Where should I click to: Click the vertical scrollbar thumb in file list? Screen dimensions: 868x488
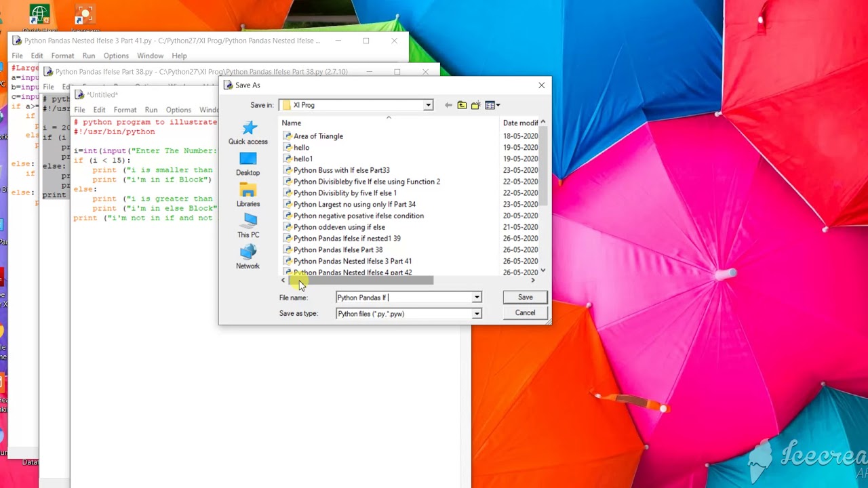[x=543, y=165]
